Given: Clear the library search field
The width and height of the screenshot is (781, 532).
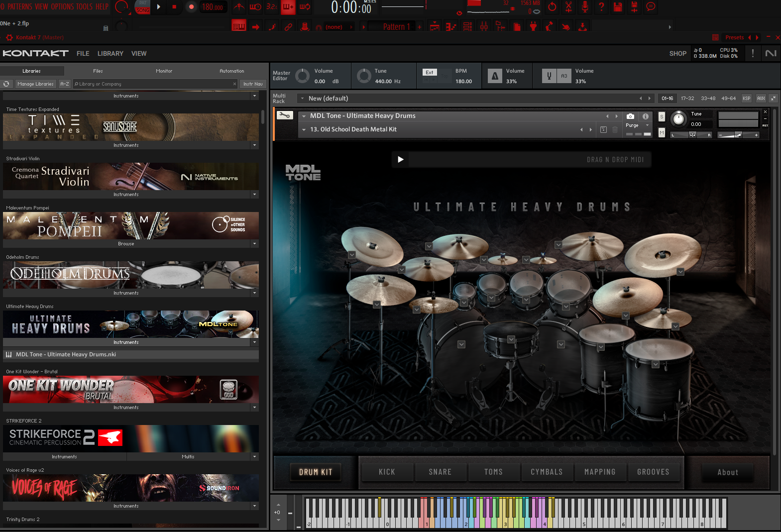Looking at the screenshot, I should click(x=234, y=84).
